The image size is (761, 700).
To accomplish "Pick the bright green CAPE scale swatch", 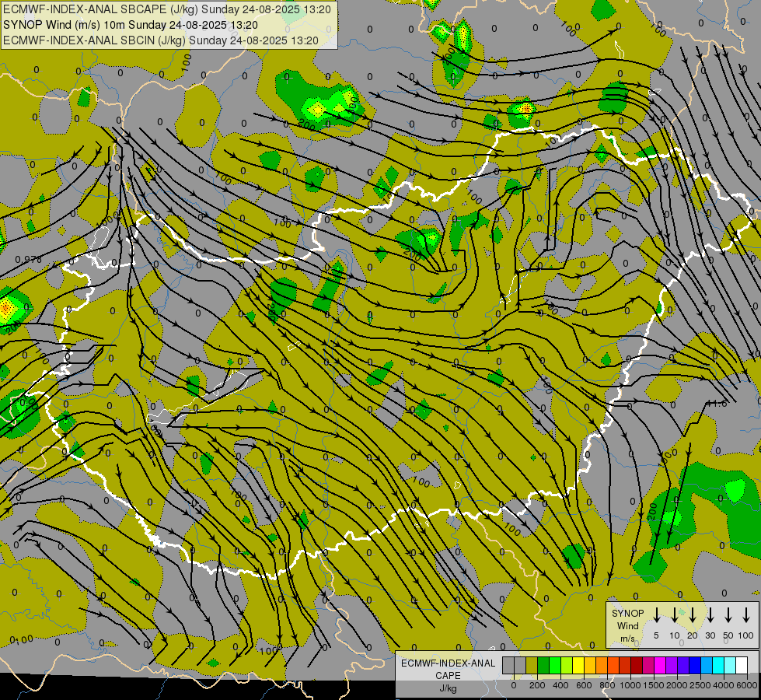I will point(555,665).
